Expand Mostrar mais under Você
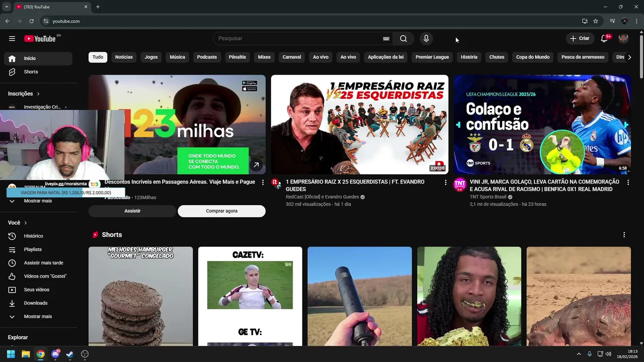The width and height of the screenshot is (644, 362). coord(38,317)
